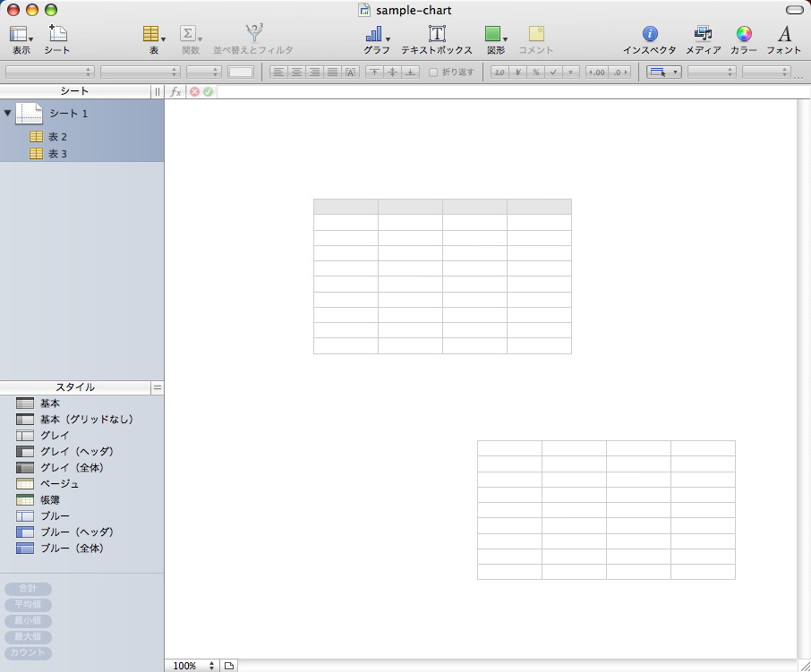This screenshot has width=811, height=672.
Task: Apply 基本 (グリッドなし) table style
Action: pos(81,420)
